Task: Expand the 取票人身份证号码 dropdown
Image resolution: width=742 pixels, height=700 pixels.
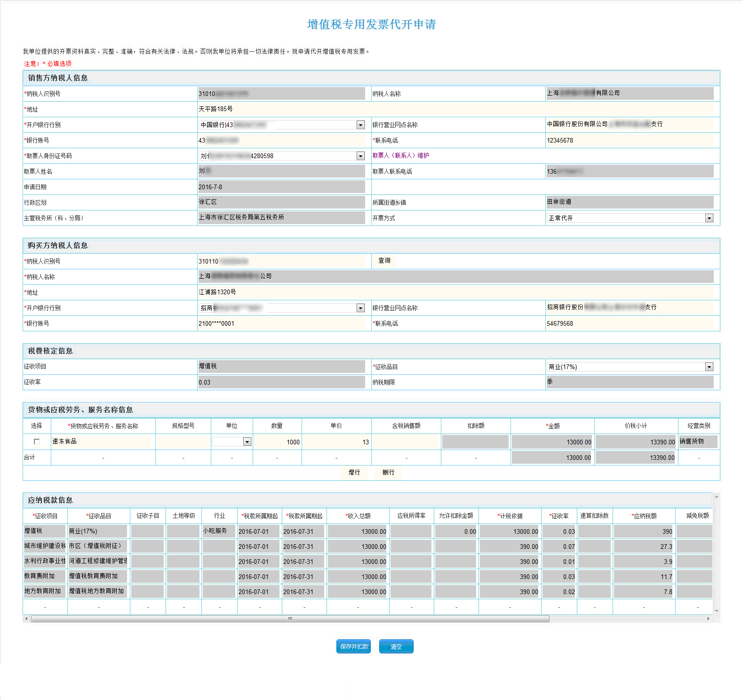Action: [x=360, y=156]
